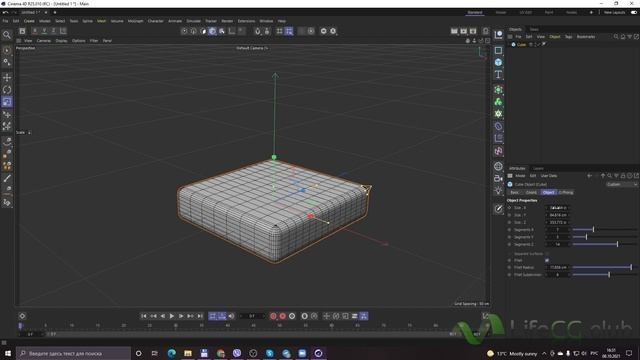This screenshot has height=360, width=640.
Task: Play the animation forward
Action: [172, 316]
